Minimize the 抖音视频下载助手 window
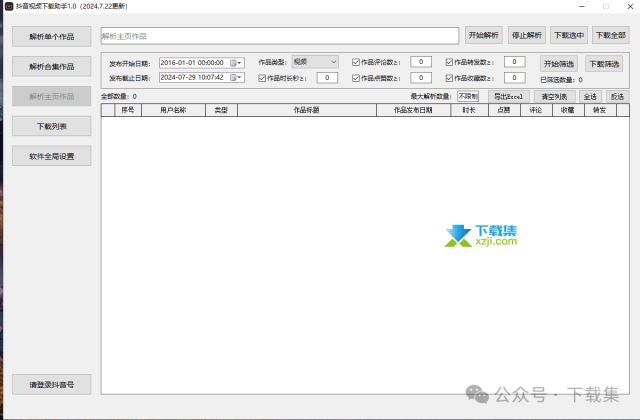This screenshot has width=640, height=420. coord(582,6)
